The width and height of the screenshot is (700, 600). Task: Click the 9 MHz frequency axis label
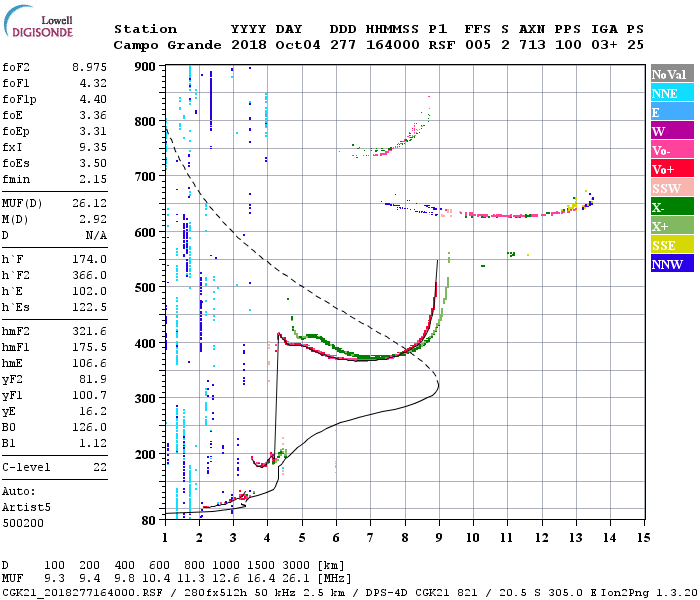(x=439, y=538)
